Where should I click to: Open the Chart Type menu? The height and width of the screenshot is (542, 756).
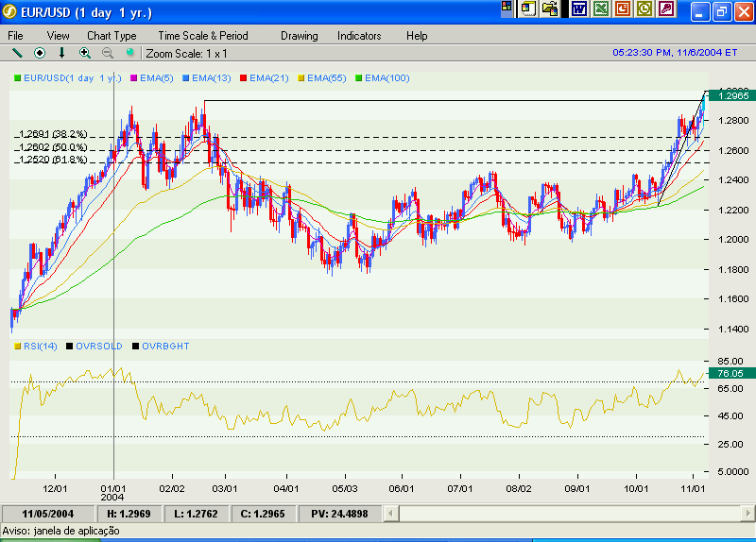(x=112, y=36)
